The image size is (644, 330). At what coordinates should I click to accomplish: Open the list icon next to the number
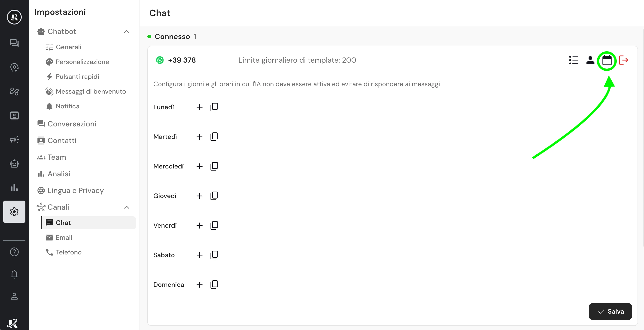pos(573,60)
